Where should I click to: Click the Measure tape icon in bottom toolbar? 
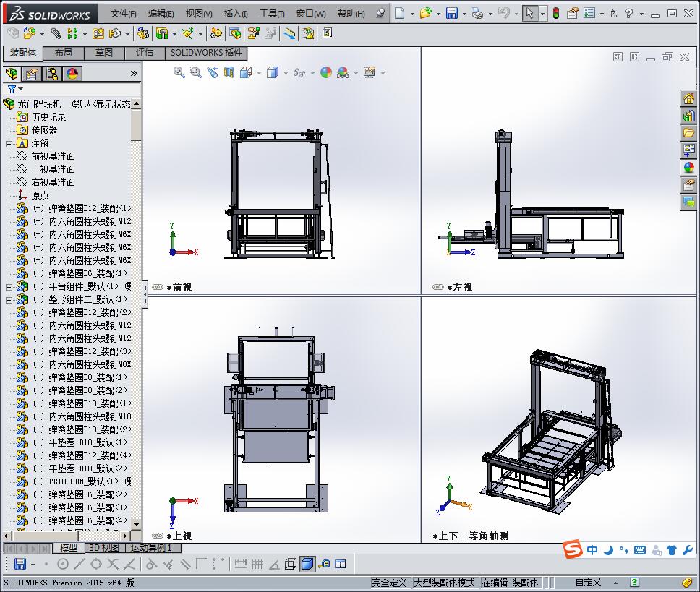pyautogui.click(x=324, y=564)
